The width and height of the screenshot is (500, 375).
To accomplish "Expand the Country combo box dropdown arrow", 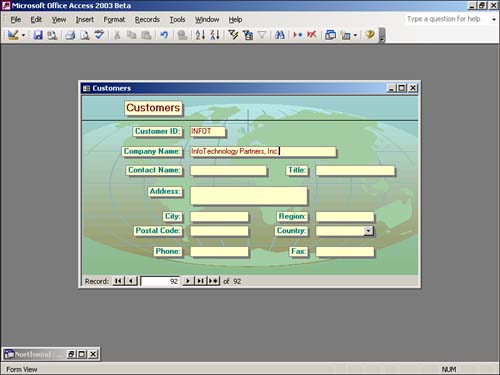I will (368, 231).
